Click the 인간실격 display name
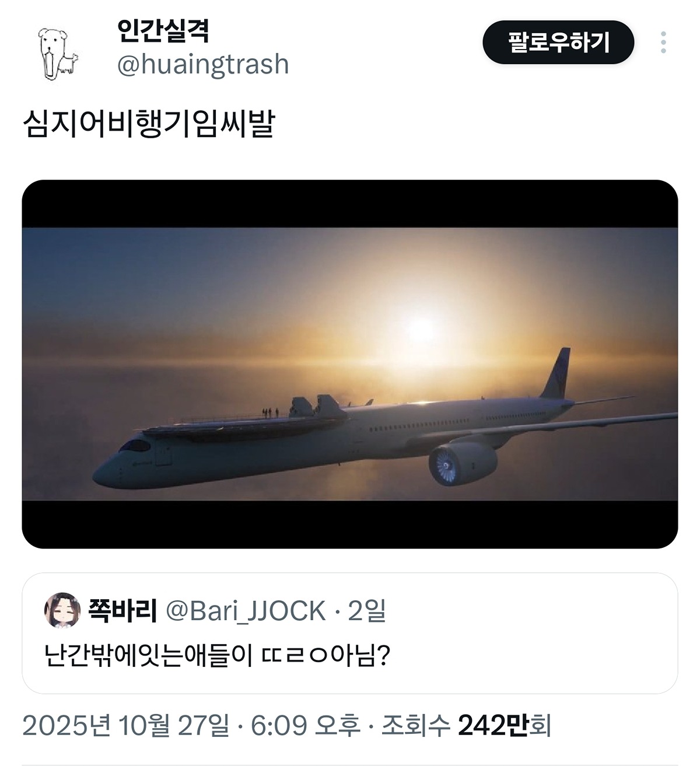 tap(163, 31)
